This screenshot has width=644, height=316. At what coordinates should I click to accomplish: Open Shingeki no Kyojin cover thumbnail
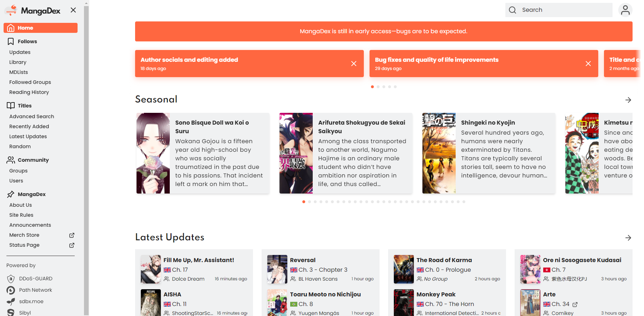click(x=439, y=153)
